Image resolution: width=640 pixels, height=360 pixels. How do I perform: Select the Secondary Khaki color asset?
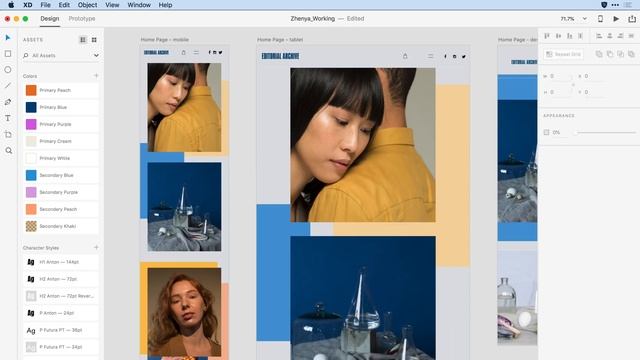click(61, 226)
